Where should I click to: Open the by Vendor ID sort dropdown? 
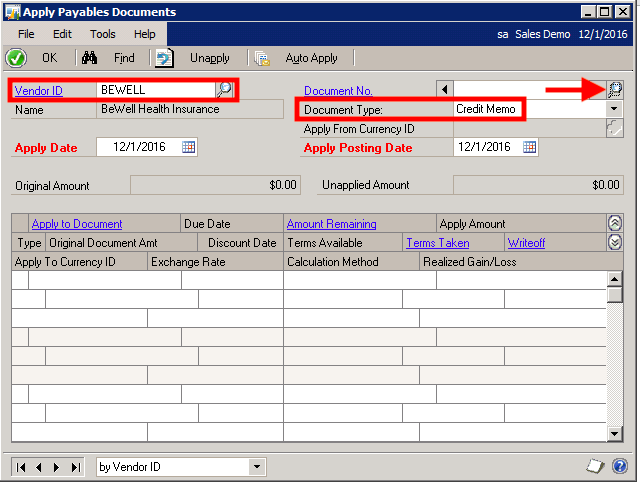257,466
